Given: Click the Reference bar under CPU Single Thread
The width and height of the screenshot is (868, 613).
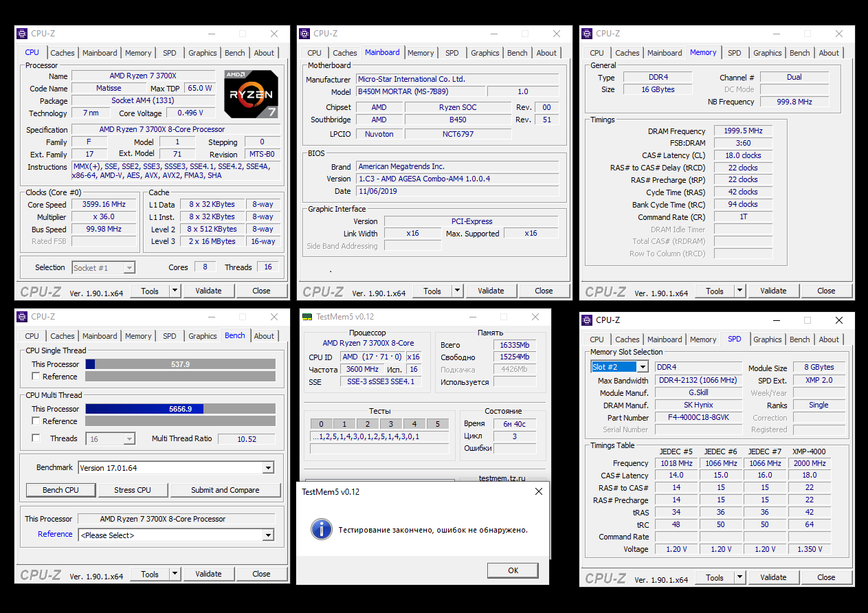Looking at the screenshot, I should tap(180, 377).
